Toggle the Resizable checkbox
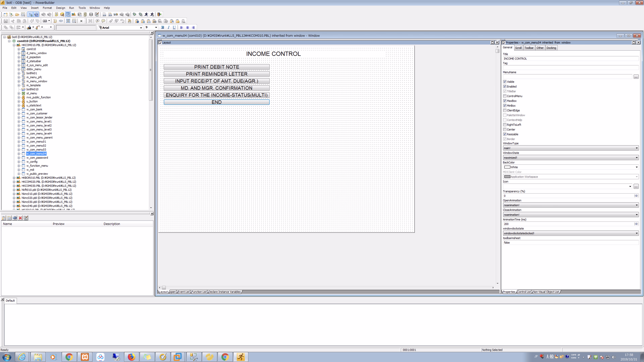Image resolution: width=644 pixels, height=362 pixels. tap(504, 134)
